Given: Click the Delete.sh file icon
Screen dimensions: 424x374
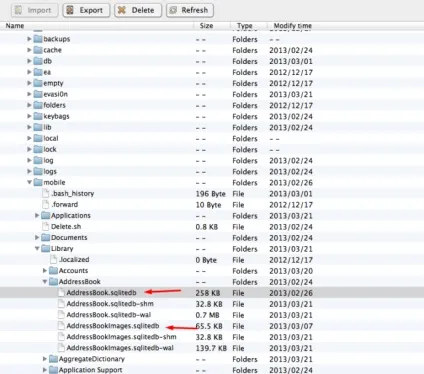Looking at the screenshot, I should (x=46, y=226).
